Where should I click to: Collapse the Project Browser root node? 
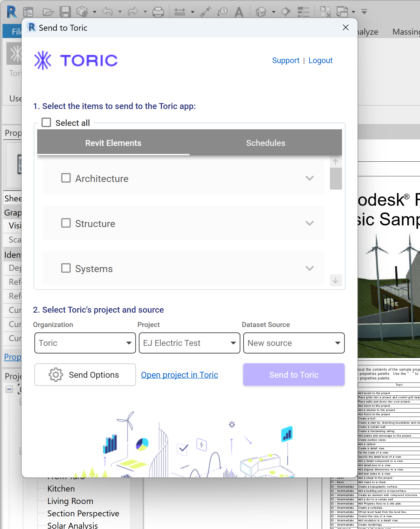pyautogui.click(x=9, y=389)
